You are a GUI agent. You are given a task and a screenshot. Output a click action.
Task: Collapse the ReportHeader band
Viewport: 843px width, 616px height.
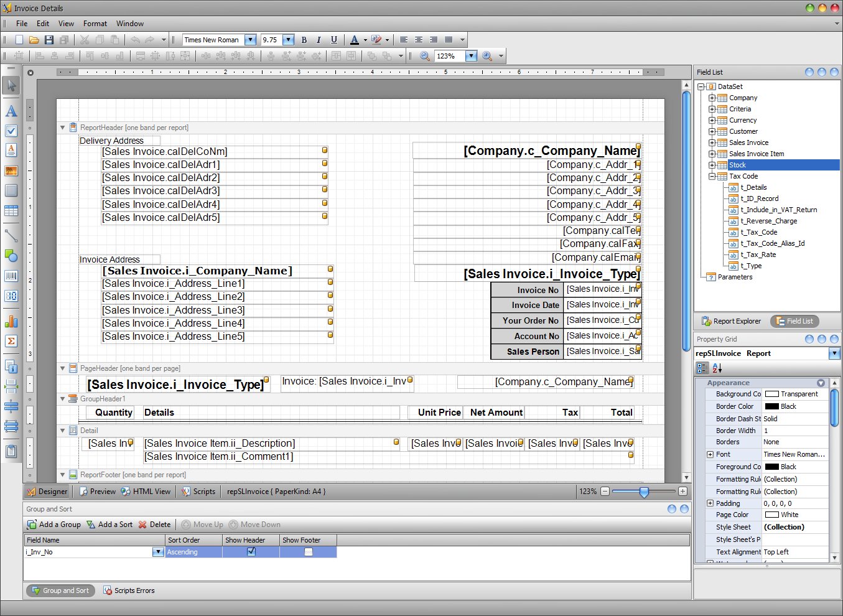point(62,128)
